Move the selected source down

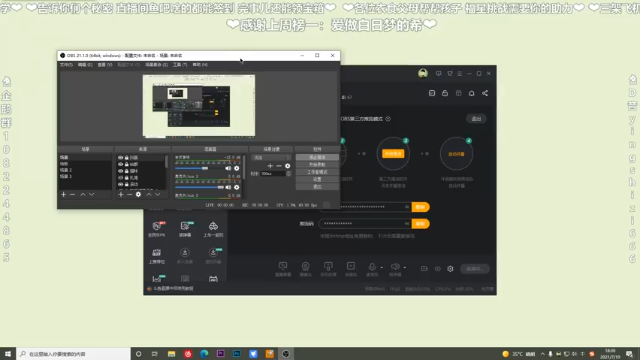click(x=158, y=195)
